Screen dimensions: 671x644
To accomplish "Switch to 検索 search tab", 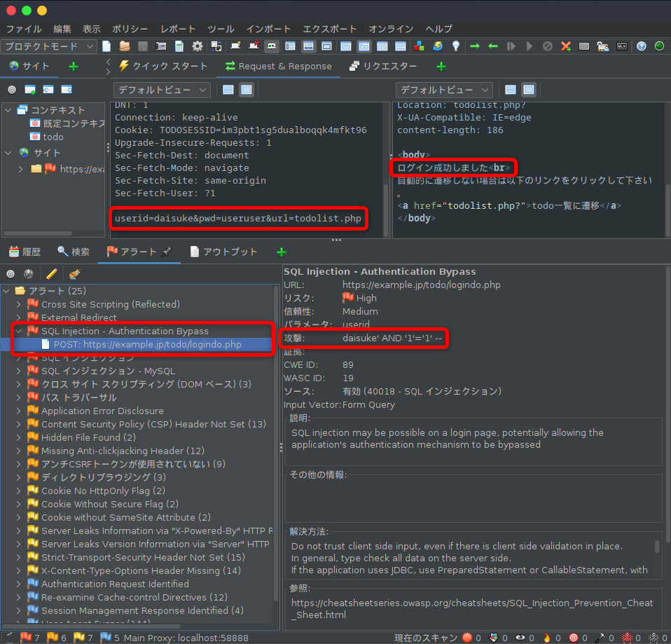I will pos(74,252).
